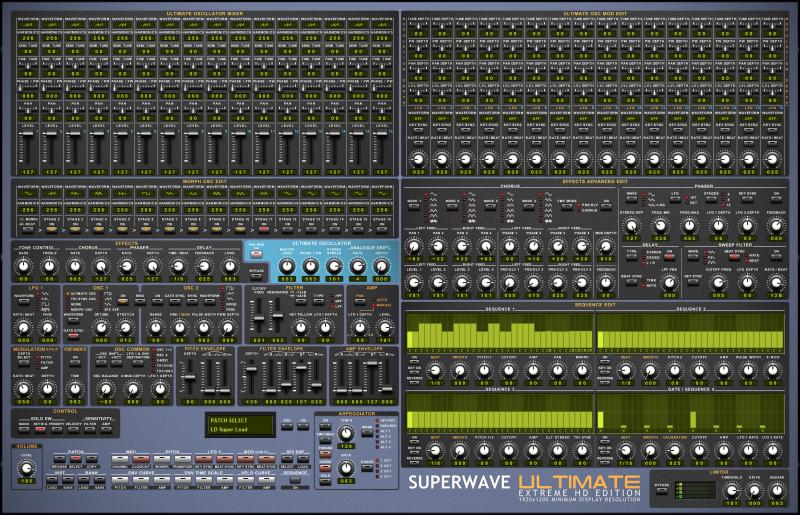Click the Filter Key Follow knob

click(x=301, y=328)
